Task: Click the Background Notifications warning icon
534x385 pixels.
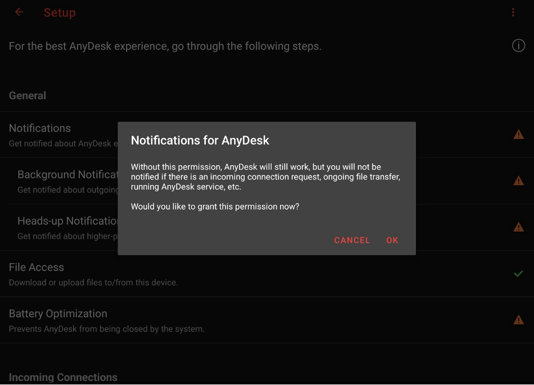Action: coord(518,181)
